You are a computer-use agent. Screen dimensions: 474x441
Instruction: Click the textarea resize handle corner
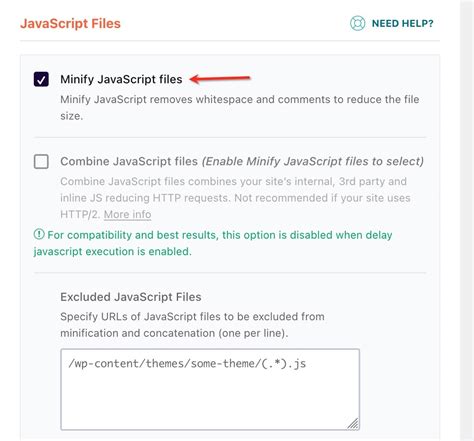click(x=353, y=423)
